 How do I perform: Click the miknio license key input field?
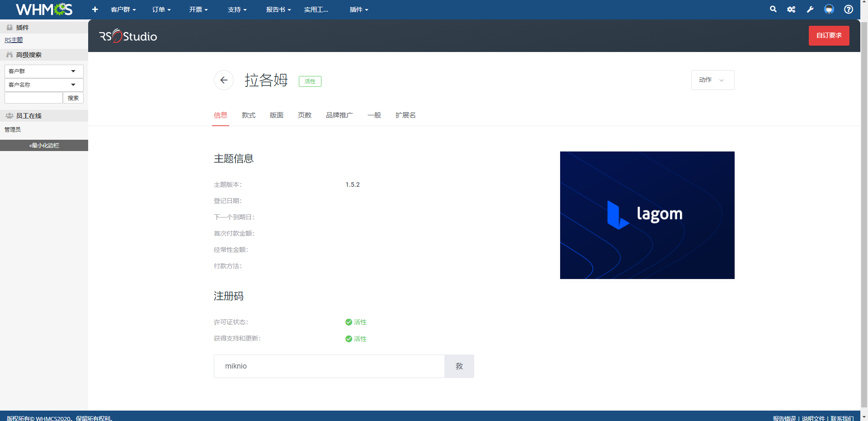pos(329,366)
